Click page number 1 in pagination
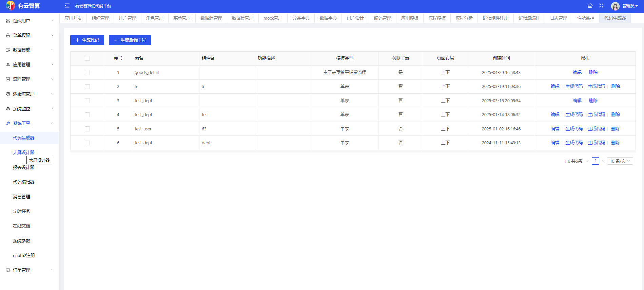 pyautogui.click(x=595, y=161)
